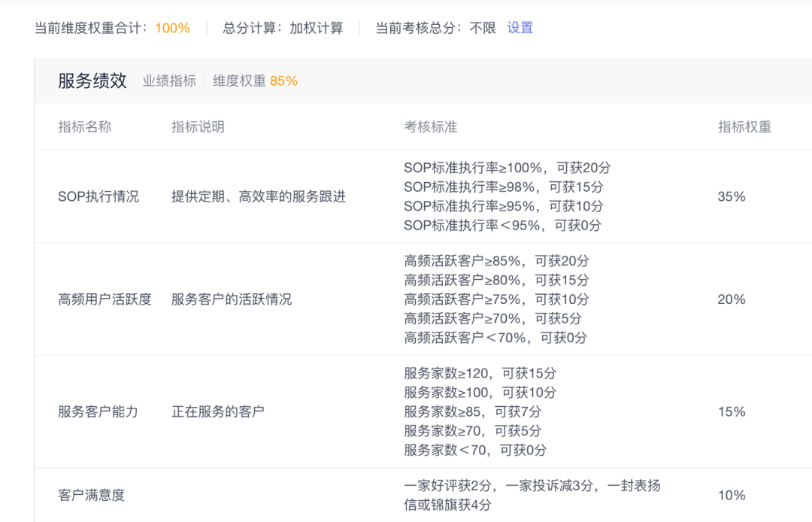
Task: Click 服务家数≥85，可获7分 line
Action: point(472,411)
